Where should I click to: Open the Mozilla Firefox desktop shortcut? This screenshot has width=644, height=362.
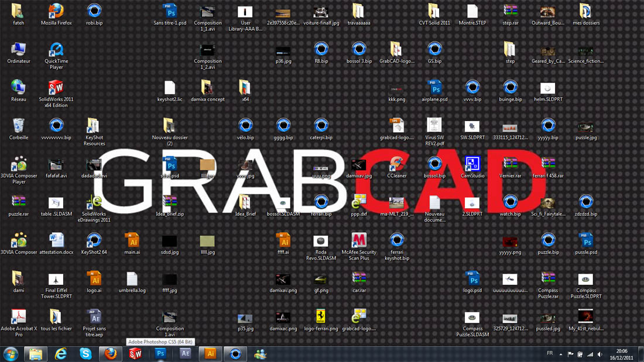tap(56, 15)
